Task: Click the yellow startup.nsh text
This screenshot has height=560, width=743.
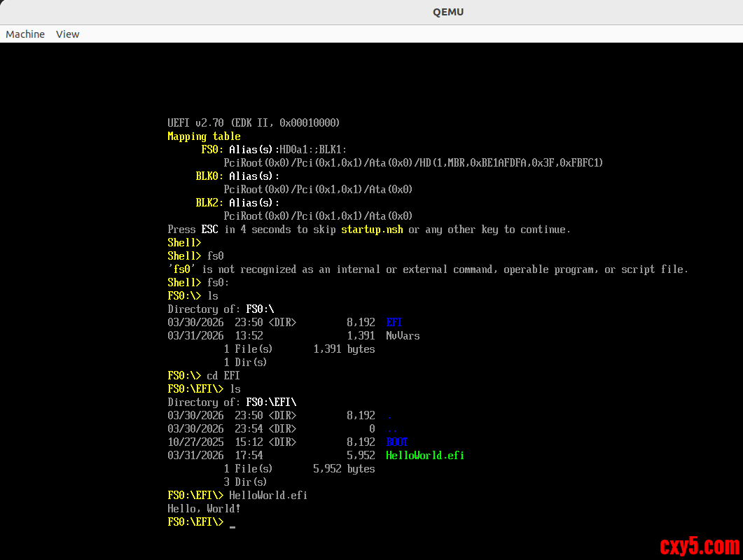Action: [x=372, y=230]
